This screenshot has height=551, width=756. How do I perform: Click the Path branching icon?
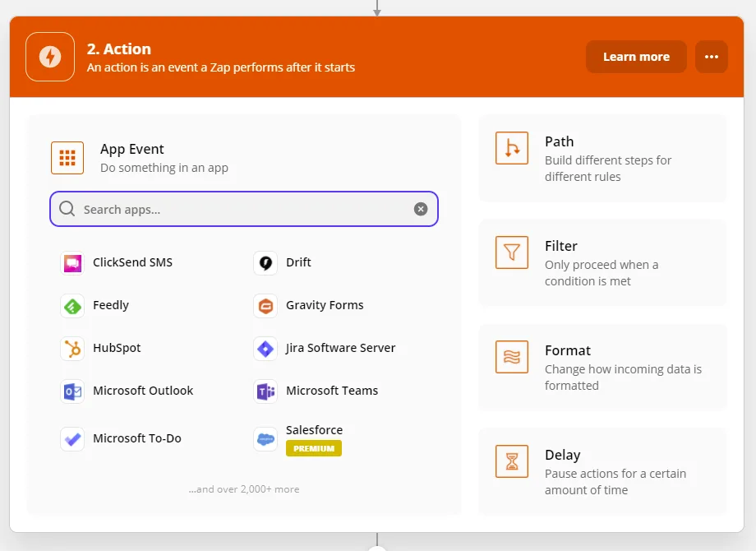coord(512,148)
